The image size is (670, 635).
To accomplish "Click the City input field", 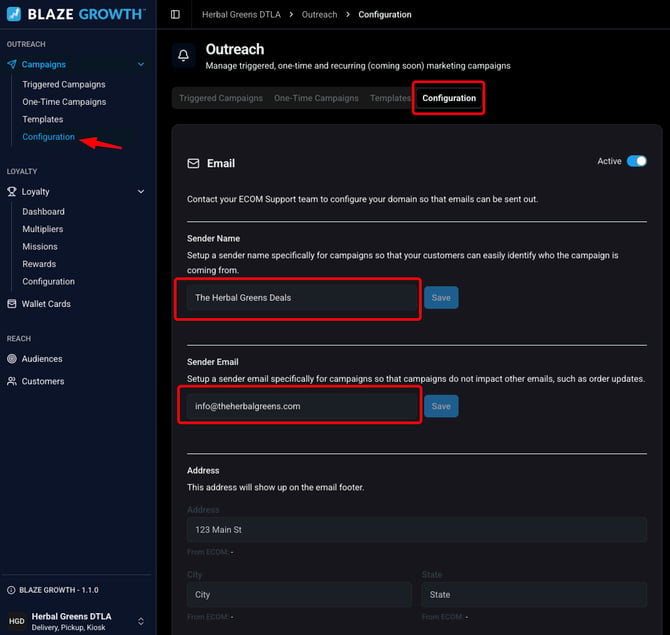I will coord(299,595).
